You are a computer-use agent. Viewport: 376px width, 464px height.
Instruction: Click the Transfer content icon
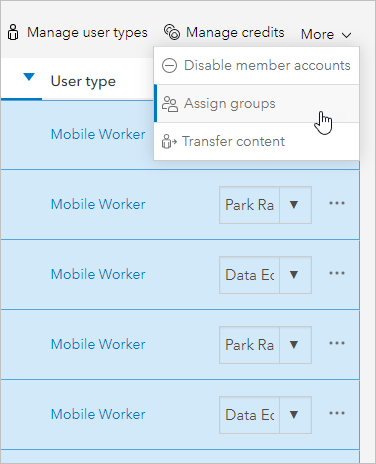point(169,141)
